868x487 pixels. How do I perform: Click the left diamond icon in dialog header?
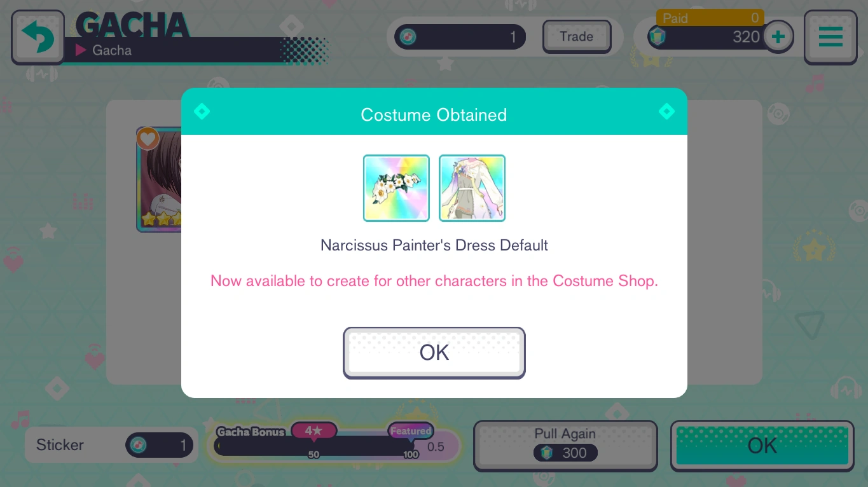point(202,111)
